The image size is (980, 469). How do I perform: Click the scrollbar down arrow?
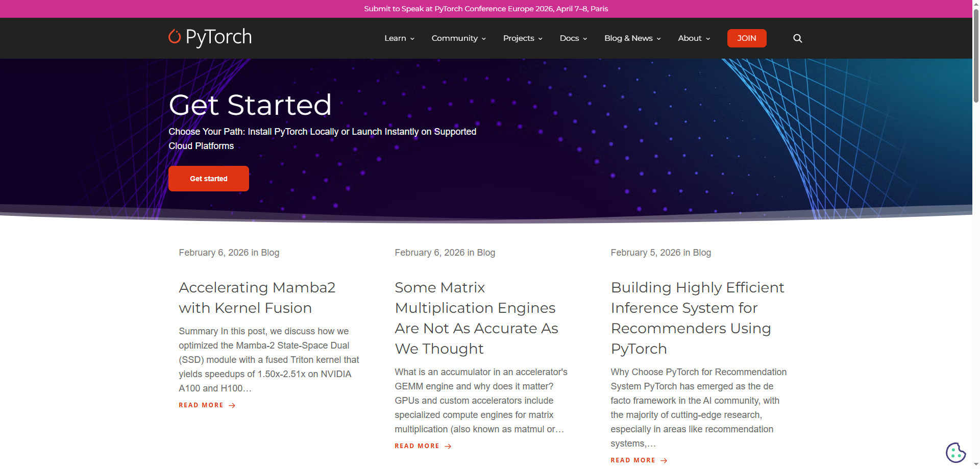click(x=975, y=464)
